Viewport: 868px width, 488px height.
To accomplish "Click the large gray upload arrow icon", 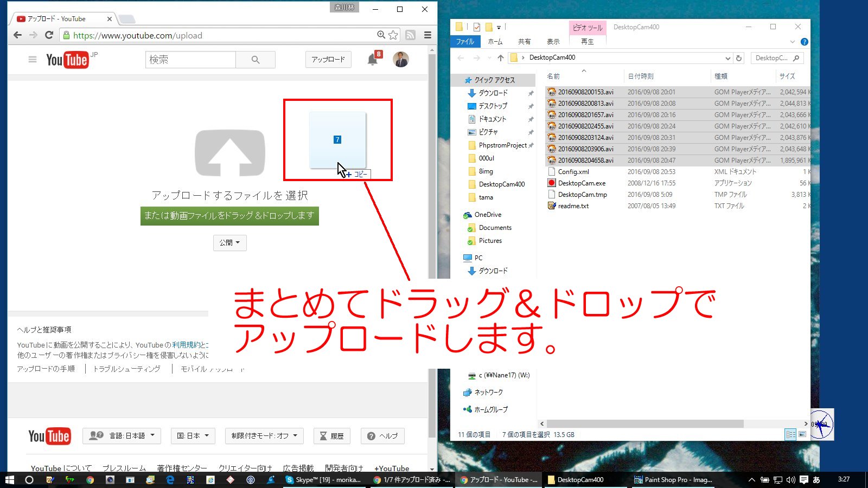I will (230, 153).
